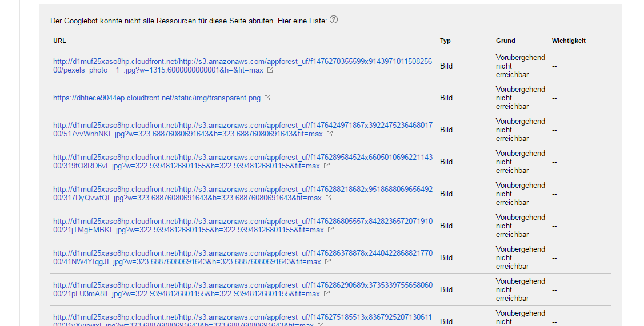Click the Wichtigkeit column header
This screenshot has width=644, height=326.
569,41
